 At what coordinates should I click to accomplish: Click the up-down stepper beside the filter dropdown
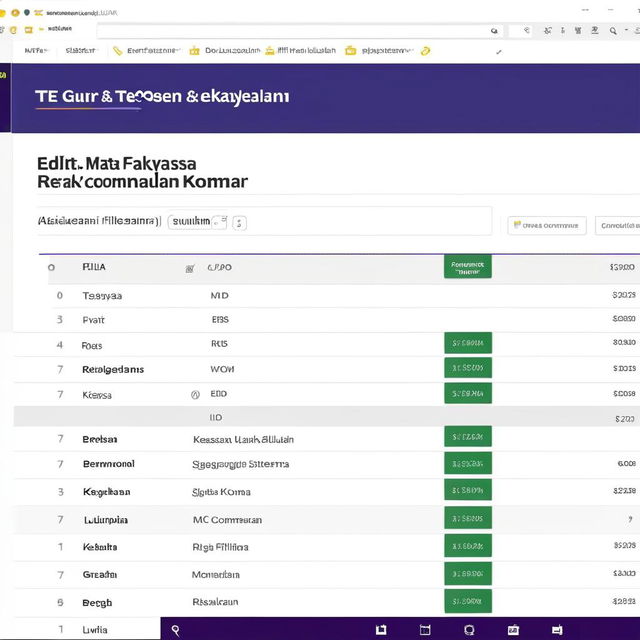coord(240,223)
